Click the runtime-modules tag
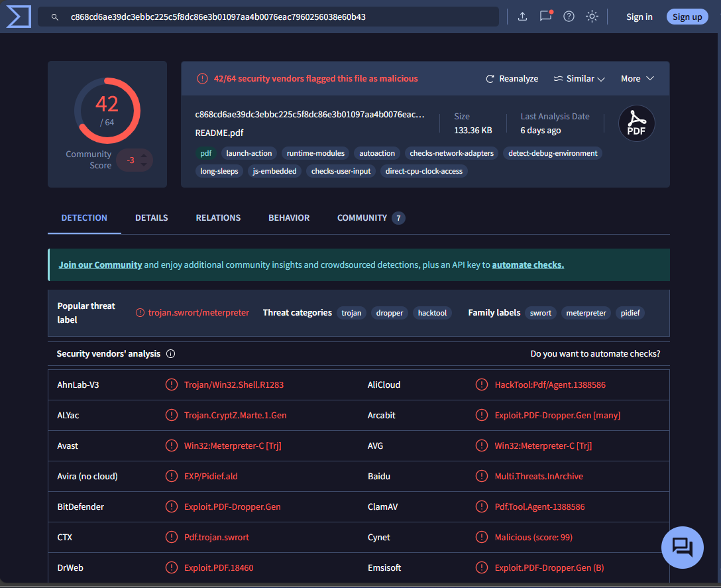The width and height of the screenshot is (721, 588). (x=315, y=153)
